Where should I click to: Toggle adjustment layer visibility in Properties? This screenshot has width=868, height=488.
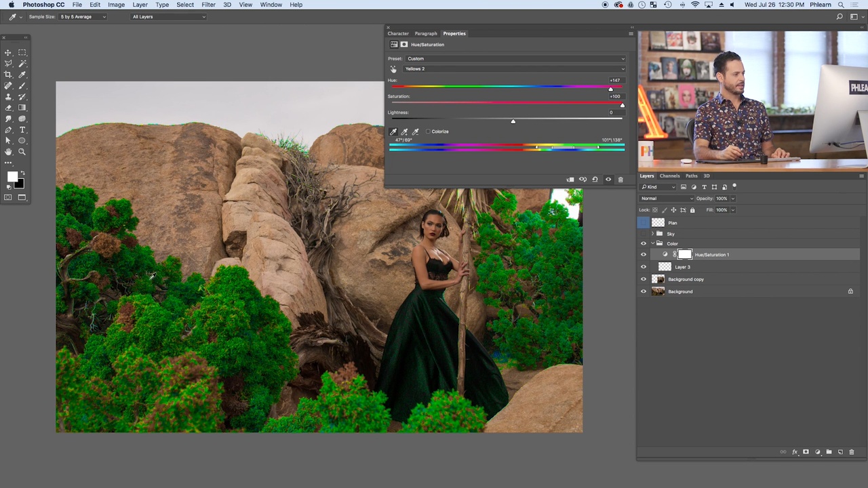(608, 180)
